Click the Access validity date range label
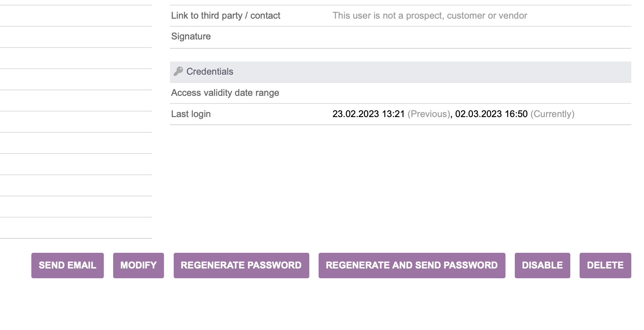This screenshot has width=644, height=330. 225,93
